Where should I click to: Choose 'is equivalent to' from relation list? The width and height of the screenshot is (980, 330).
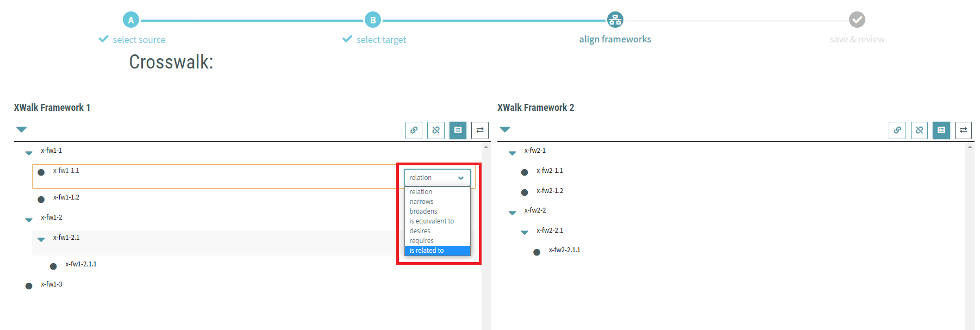(432, 221)
